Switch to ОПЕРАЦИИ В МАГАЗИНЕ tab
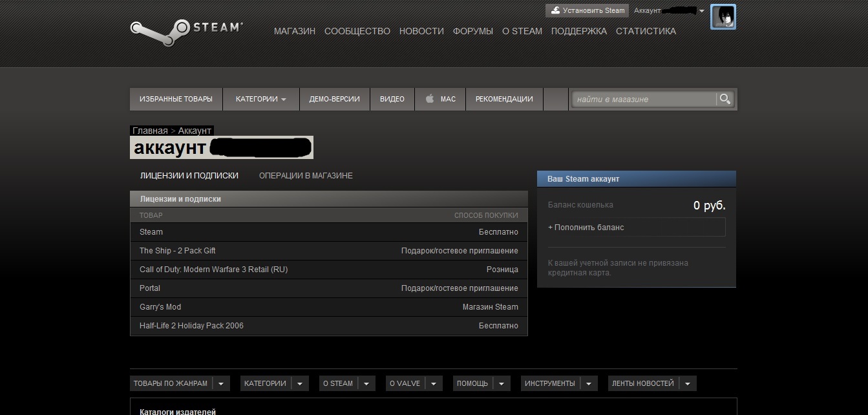The image size is (868, 415). click(x=306, y=175)
